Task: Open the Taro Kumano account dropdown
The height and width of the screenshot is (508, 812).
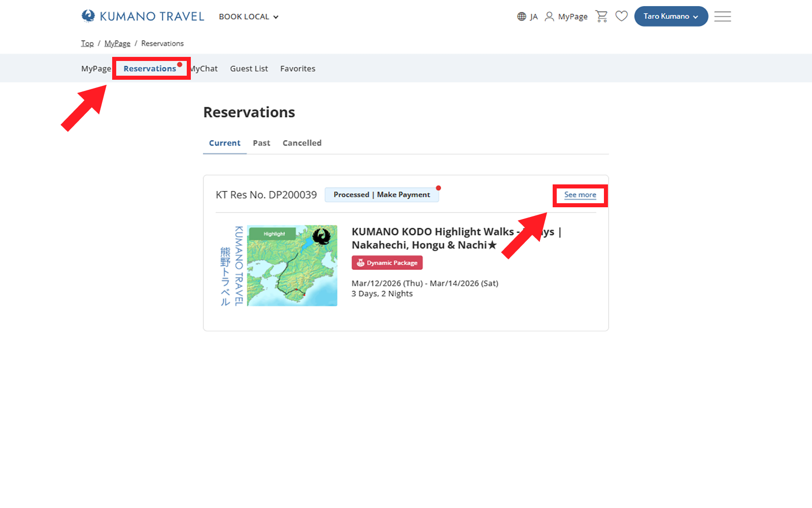Action: 670,16
